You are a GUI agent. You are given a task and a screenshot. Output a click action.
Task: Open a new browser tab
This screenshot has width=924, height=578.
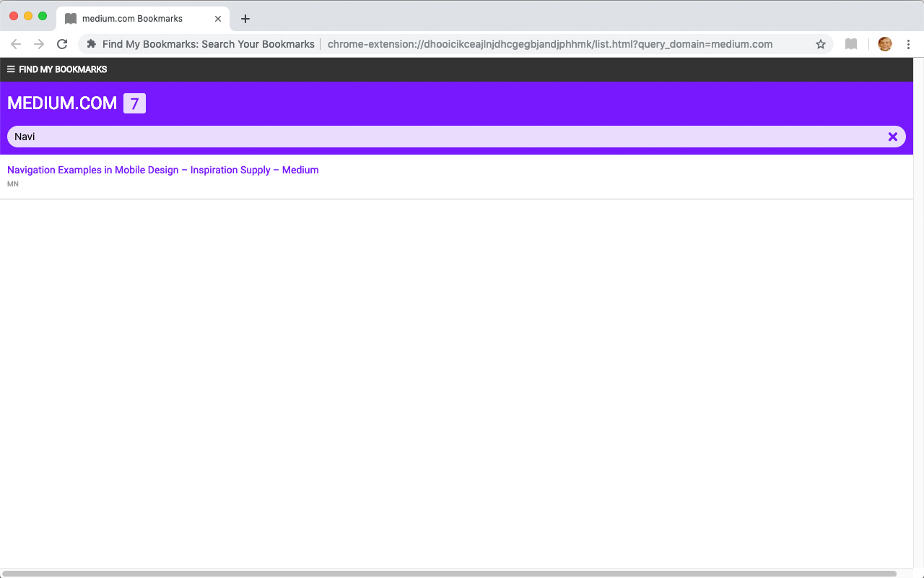245,19
